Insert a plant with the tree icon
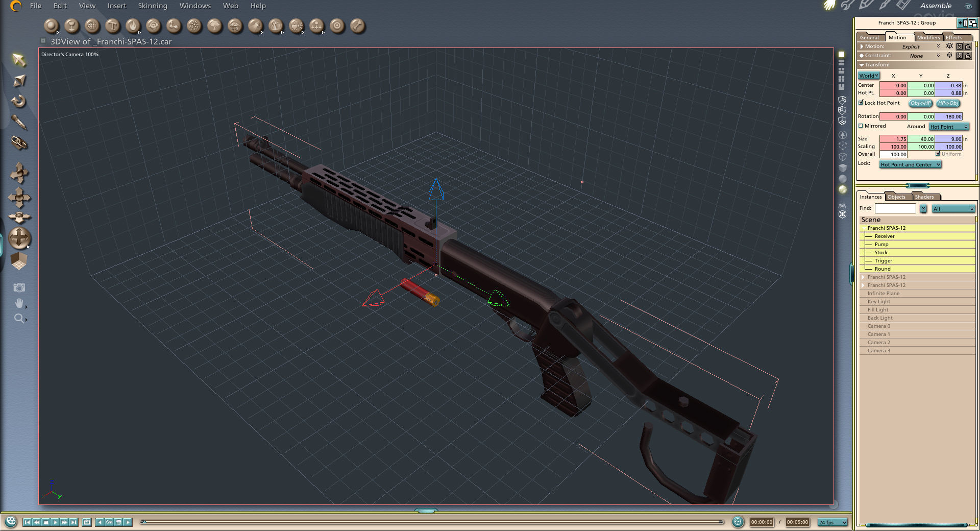Image resolution: width=980 pixels, height=531 pixels. pos(214,26)
